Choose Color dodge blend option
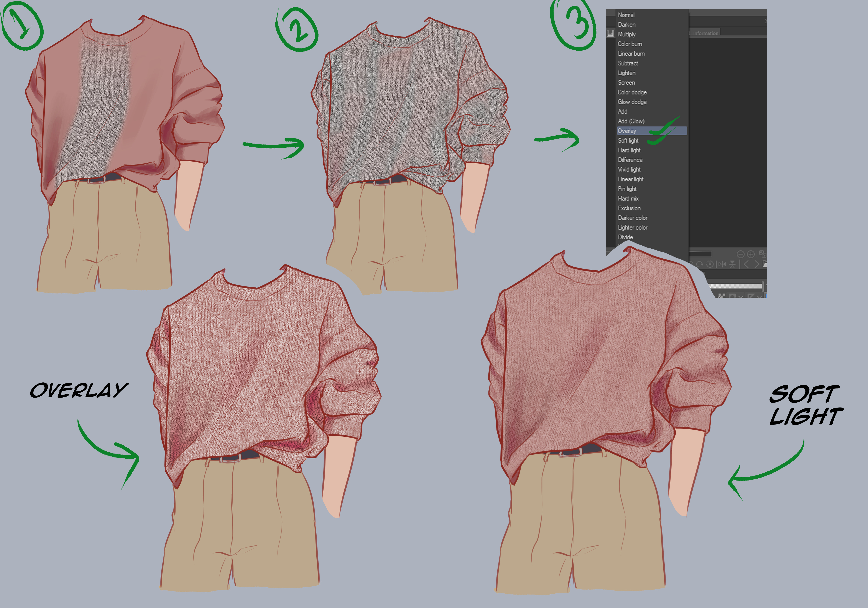The width and height of the screenshot is (868, 608). (632, 92)
